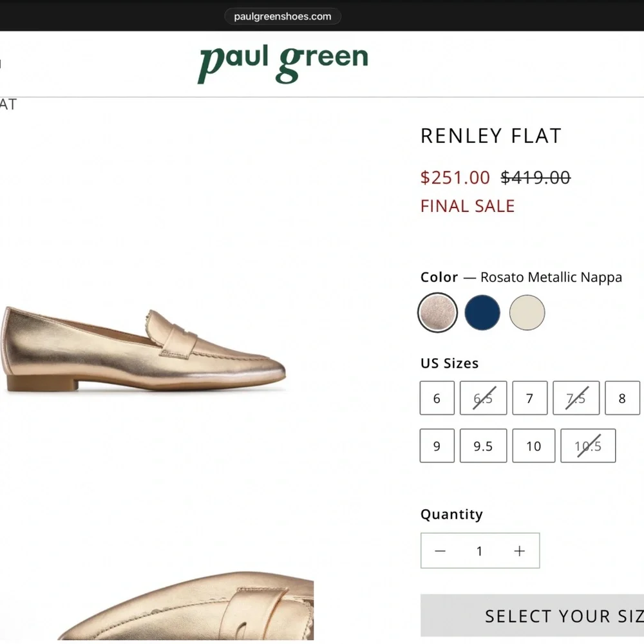This screenshot has height=644, width=644.
Task: Choose US size 8
Action: click(x=622, y=398)
